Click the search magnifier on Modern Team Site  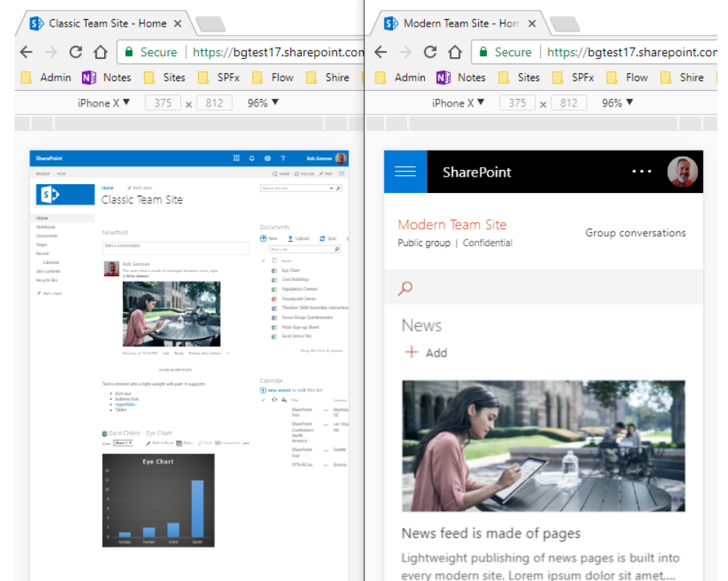coord(405,288)
